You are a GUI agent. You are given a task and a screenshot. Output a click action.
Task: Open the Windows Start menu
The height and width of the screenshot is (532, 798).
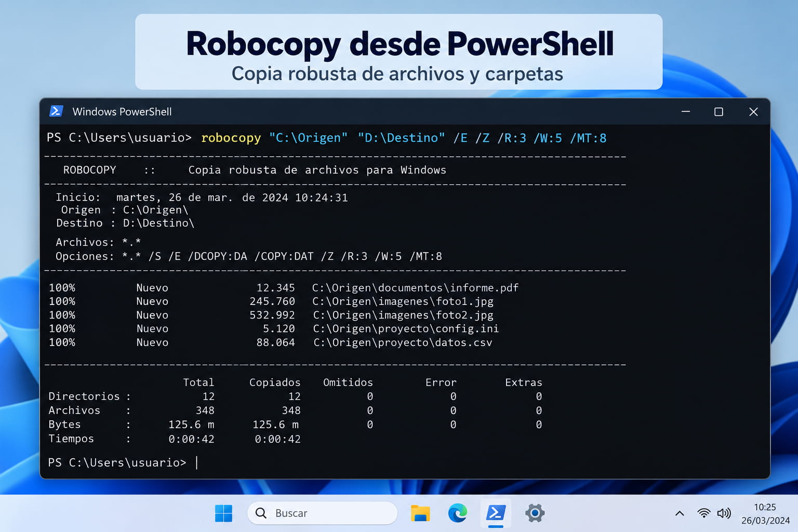[223, 513]
